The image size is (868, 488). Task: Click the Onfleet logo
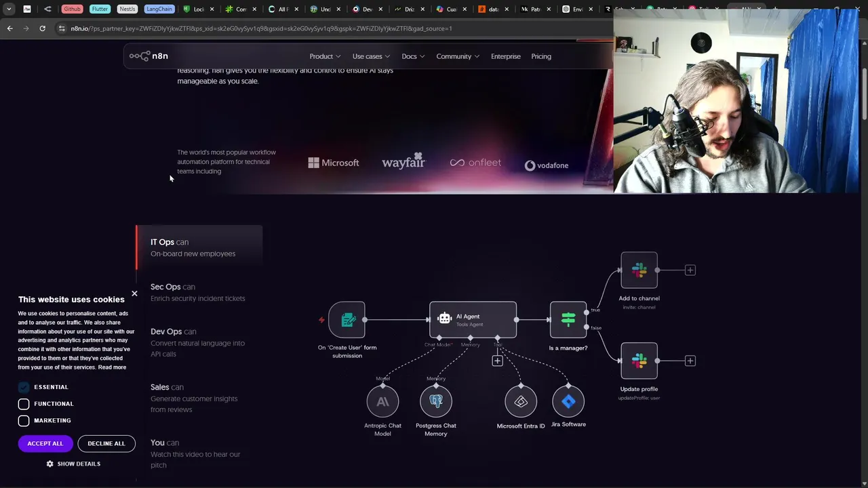tap(475, 163)
